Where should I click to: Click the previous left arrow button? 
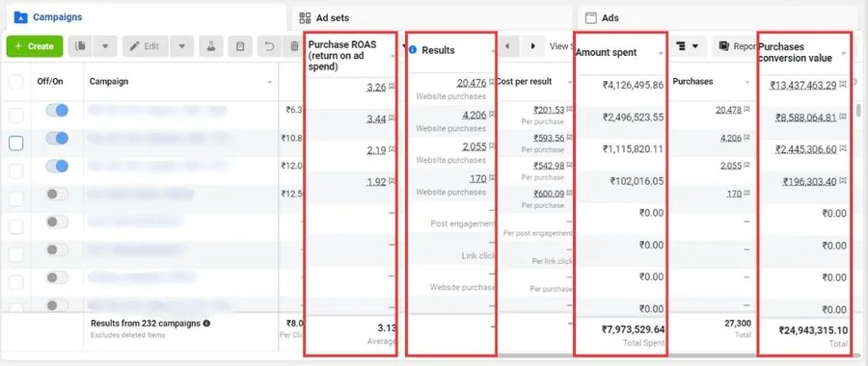pos(507,46)
